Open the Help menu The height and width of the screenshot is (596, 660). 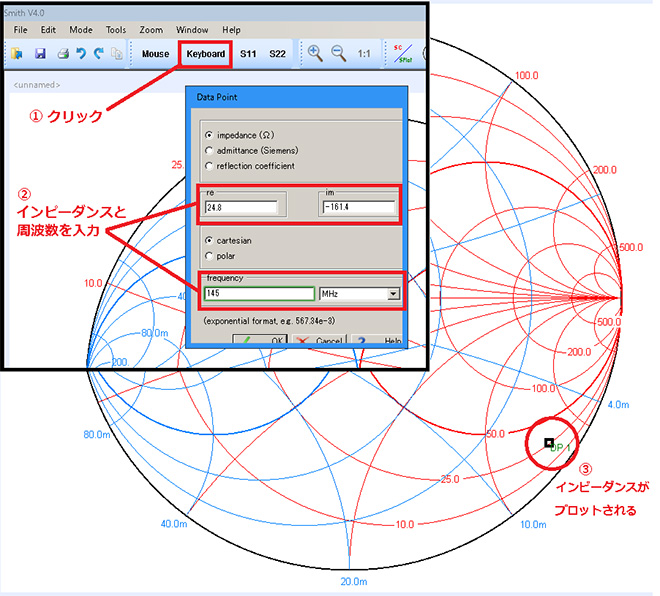(x=231, y=30)
